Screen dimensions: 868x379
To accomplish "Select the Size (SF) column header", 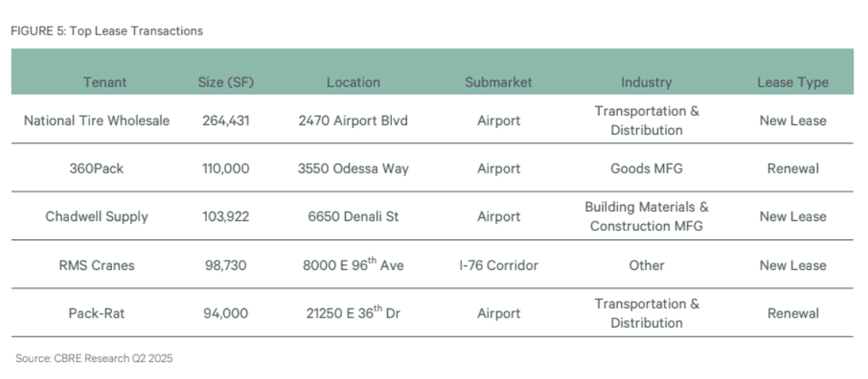I will click(x=226, y=83).
